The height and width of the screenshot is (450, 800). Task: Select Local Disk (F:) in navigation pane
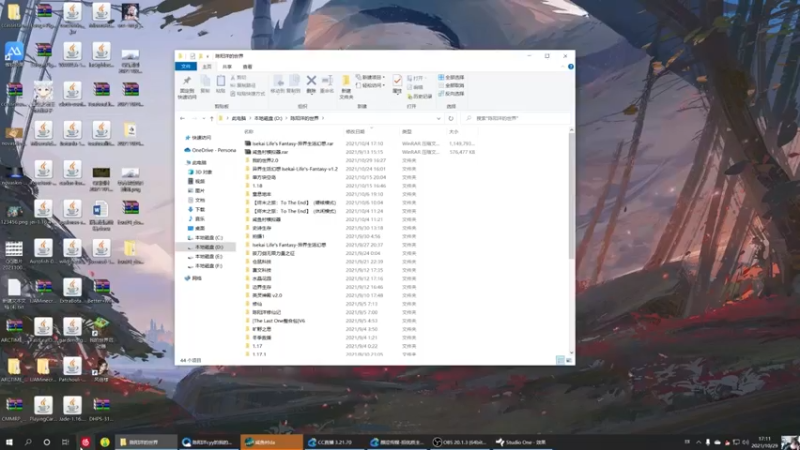[205, 266]
